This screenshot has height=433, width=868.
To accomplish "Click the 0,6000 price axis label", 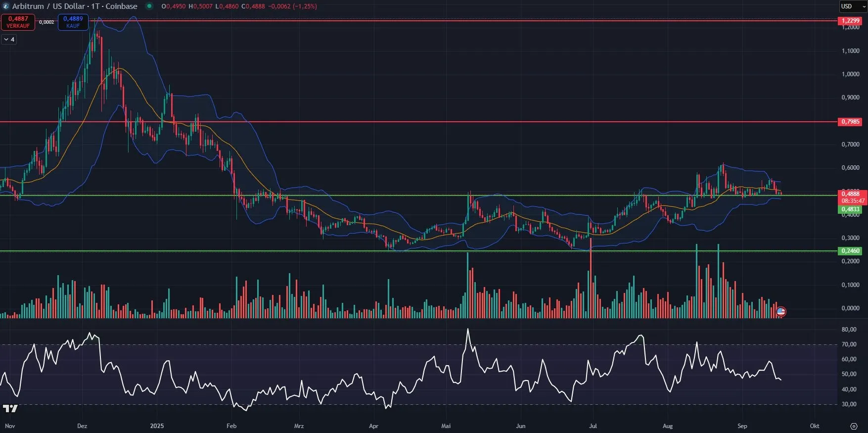I will click(851, 168).
